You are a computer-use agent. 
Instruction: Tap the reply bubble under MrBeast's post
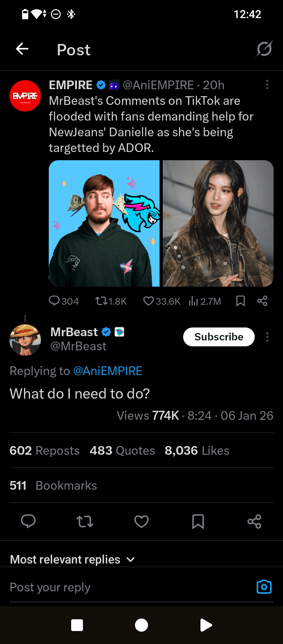click(x=28, y=521)
